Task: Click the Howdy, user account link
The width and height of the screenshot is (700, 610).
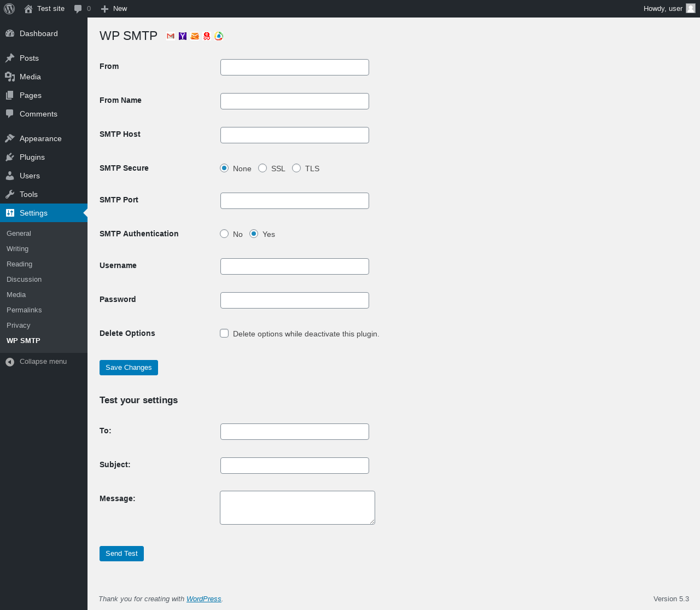Action: click(663, 9)
